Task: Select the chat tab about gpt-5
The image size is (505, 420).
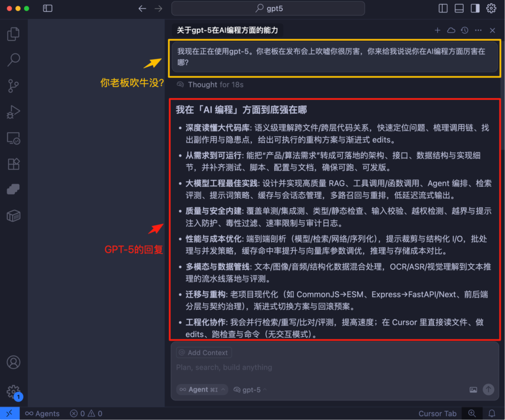Action: click(227, 30)
